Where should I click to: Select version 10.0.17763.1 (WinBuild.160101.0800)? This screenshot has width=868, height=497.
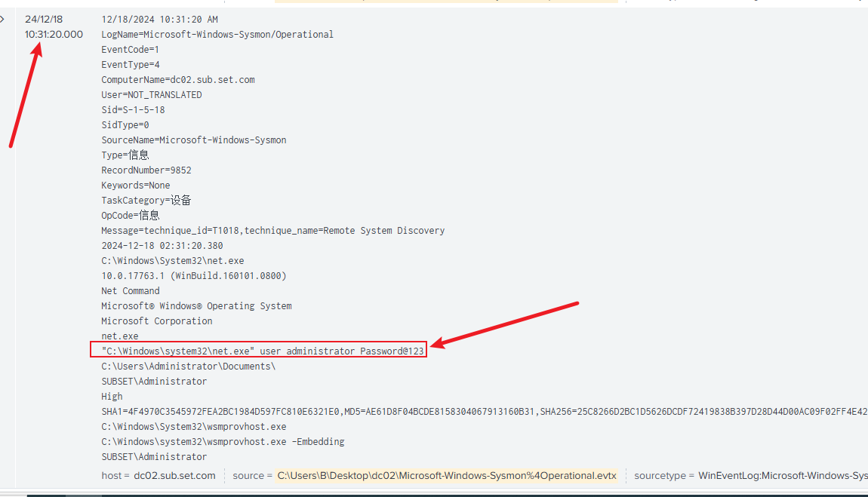click(x=194, y=275)
